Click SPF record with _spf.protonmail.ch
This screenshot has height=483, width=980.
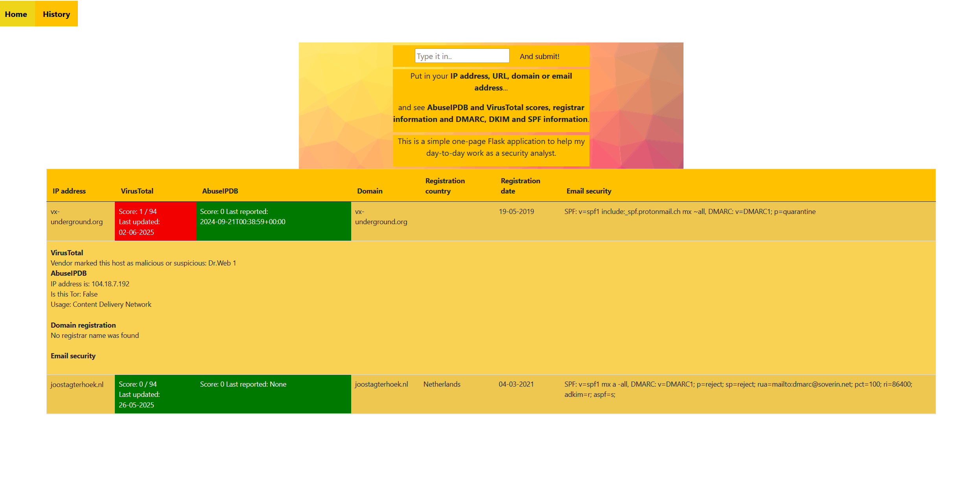coord(690,211)
